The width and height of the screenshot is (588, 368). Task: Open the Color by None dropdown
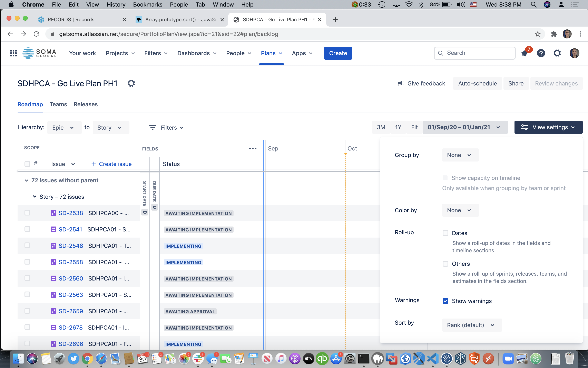pyautogui.click(x=460, y=210)
